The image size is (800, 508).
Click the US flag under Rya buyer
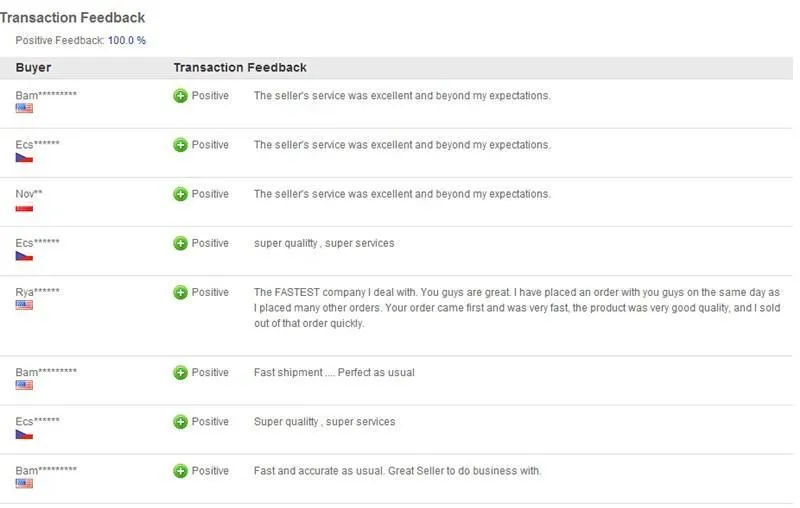[x=24, y=305]
